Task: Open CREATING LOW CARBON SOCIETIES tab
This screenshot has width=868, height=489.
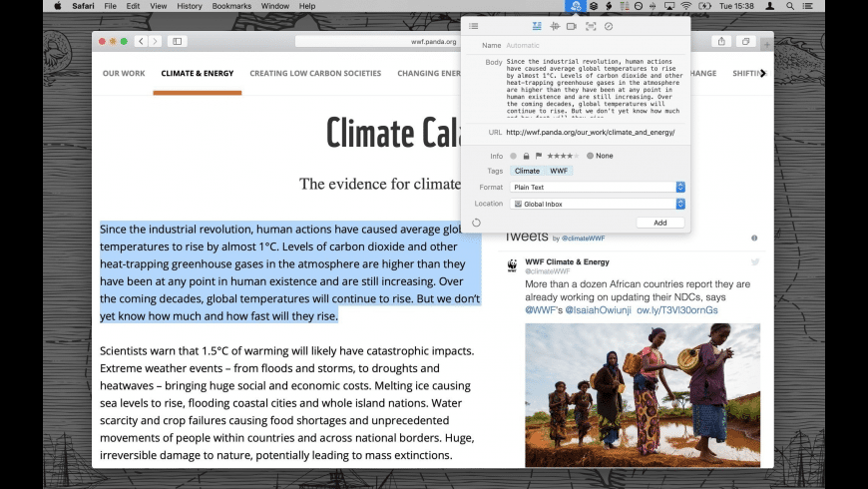Action: click(x=315, y=73)
